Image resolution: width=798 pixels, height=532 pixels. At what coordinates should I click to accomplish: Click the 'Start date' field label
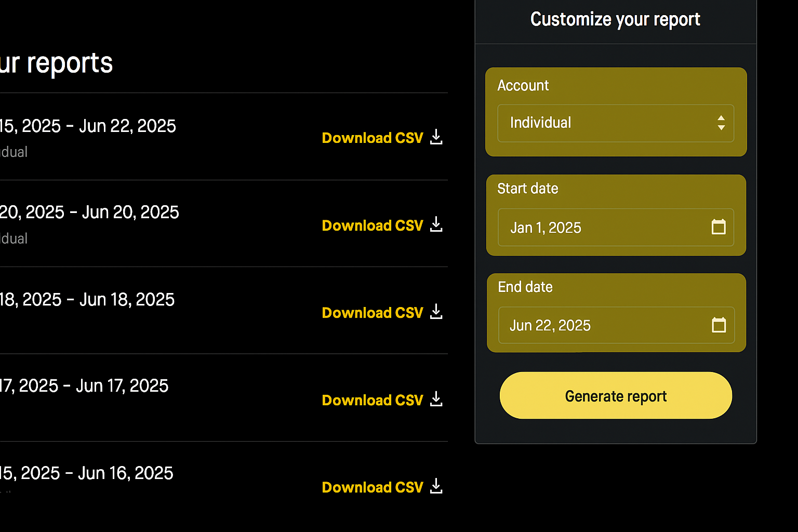527,189
